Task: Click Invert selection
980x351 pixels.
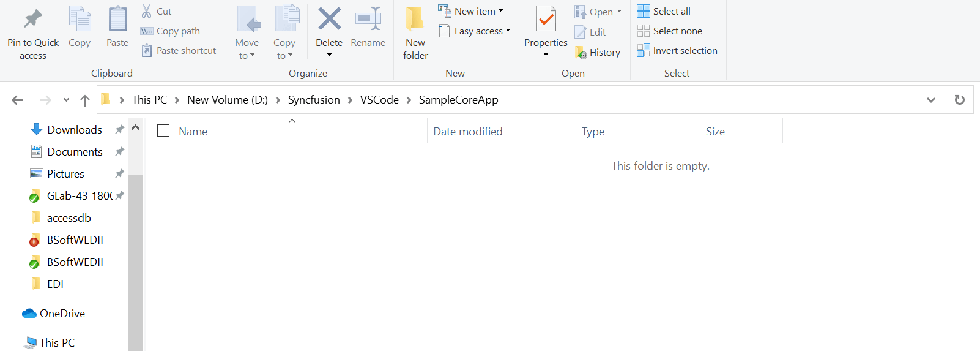Action: pos(677,51)
